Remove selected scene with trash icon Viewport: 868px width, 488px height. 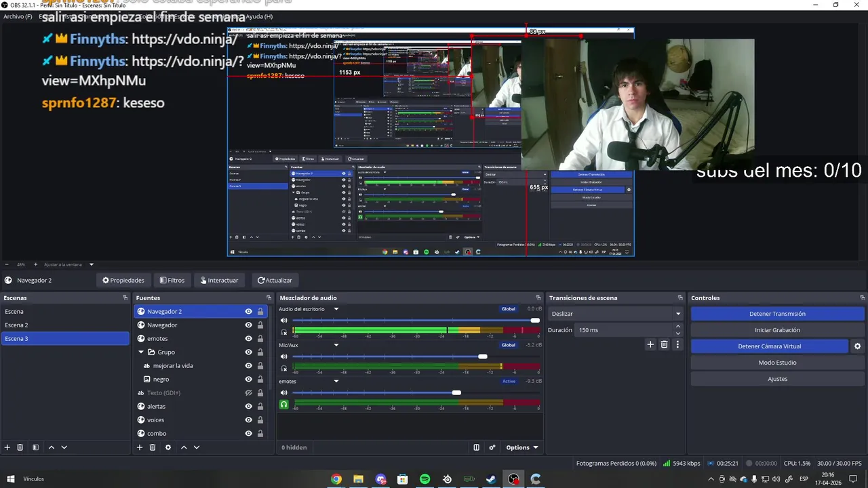(x=20, y=447)
